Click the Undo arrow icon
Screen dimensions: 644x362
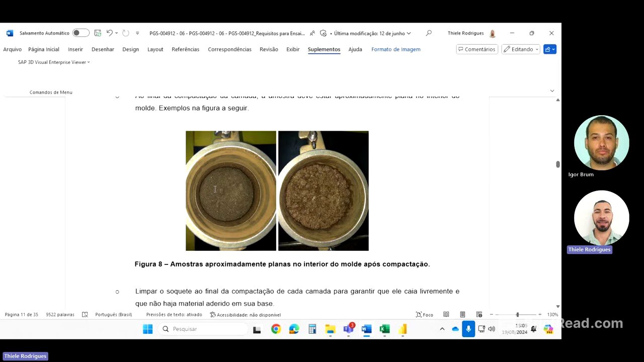pos(109,33)
